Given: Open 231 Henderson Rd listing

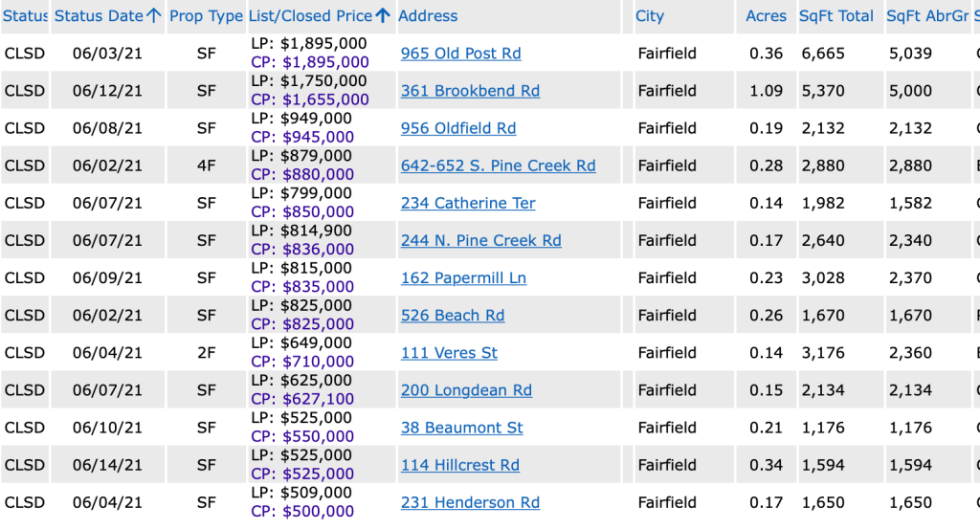Looking at the screenshot, I should 470,502.
